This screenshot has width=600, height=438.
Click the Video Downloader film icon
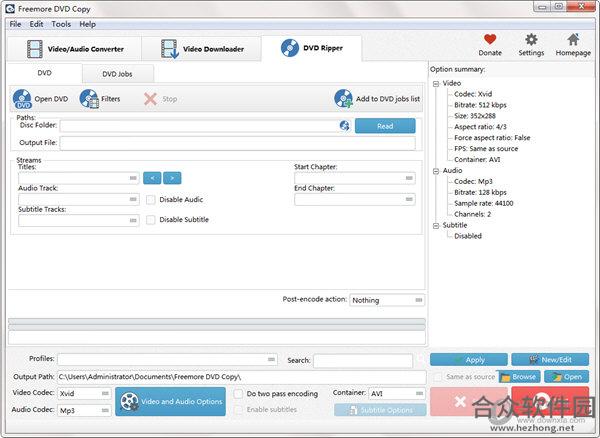click(170, 49)
